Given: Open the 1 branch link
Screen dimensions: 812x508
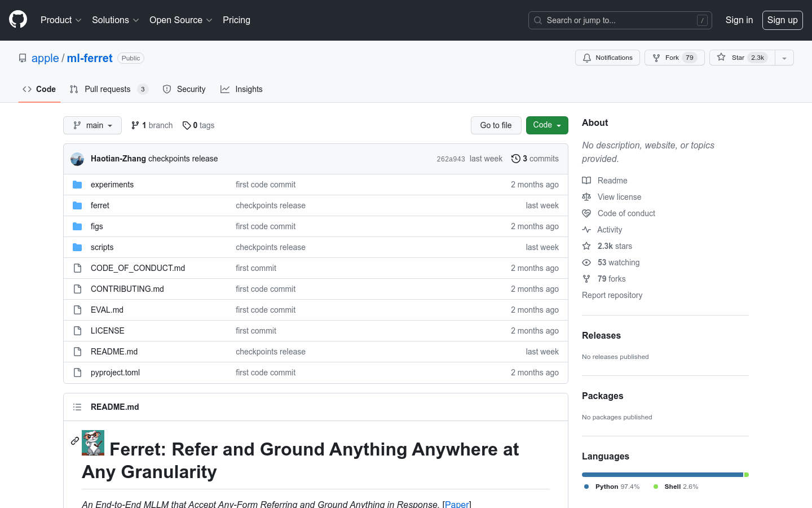Looking at the screenshot, I should (x=152, y=125).
